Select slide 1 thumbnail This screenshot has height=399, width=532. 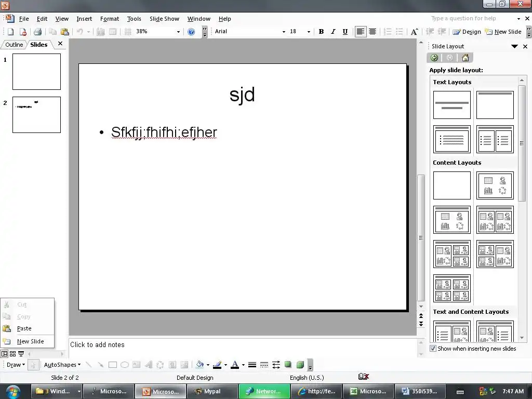(37, 72)
